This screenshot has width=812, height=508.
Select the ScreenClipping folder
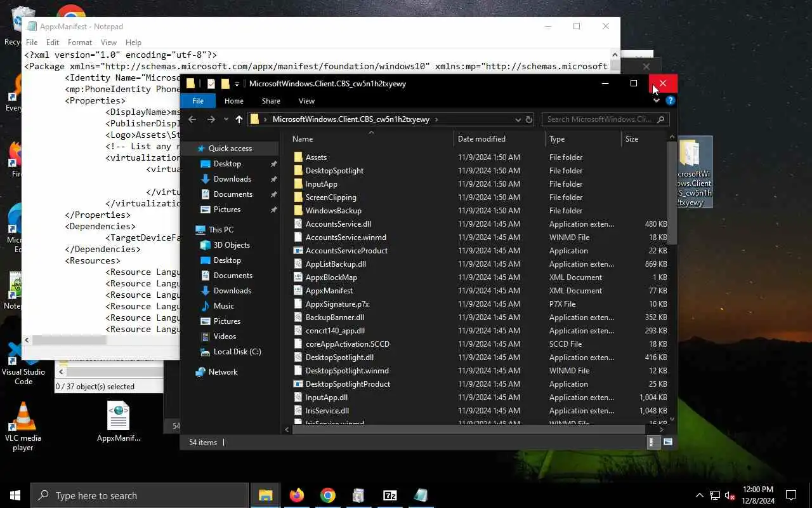pyautogui.click(x=331, y=197)
